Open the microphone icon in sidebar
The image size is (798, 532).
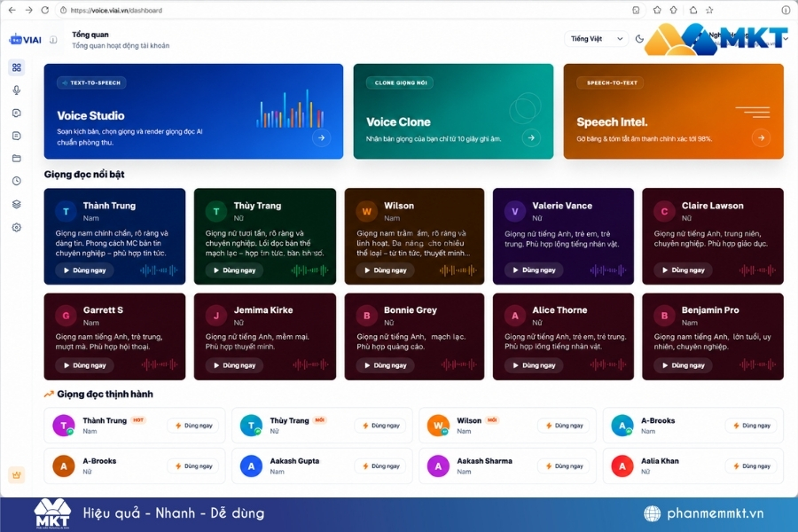coord(17,90)
